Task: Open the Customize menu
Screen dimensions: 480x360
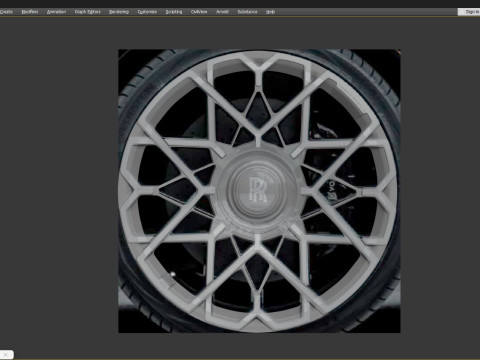Action: tap(147, 12)
